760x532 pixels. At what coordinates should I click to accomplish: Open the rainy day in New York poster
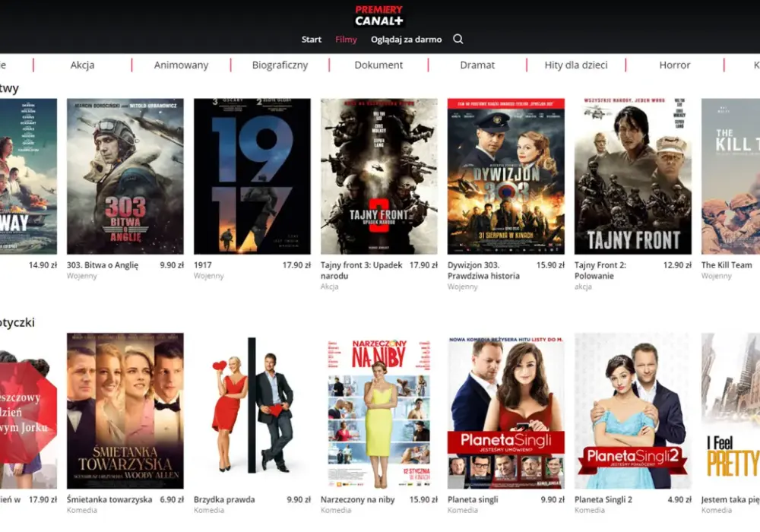(28, 411)
